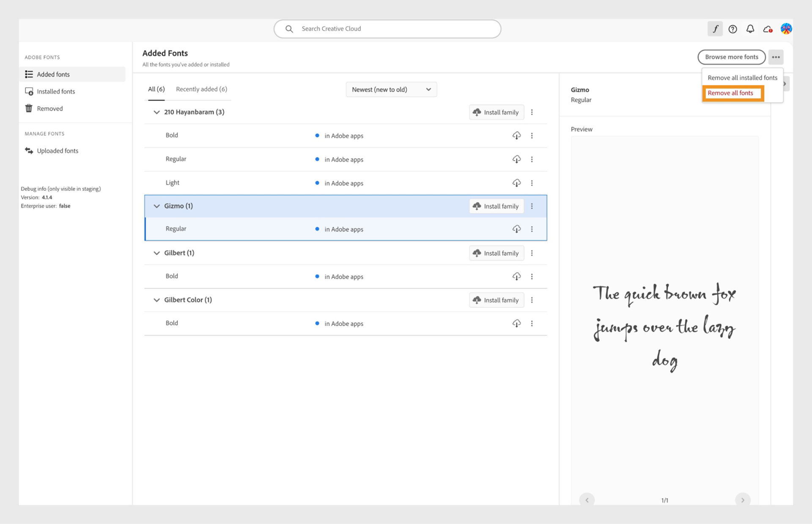This screenshot has height=524, width=812.
Task: Collapse the Gizmo font family
Action: click(x=156, y=206)
